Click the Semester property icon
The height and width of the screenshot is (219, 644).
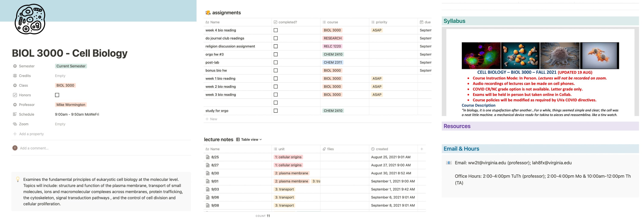tap(15, 66)
